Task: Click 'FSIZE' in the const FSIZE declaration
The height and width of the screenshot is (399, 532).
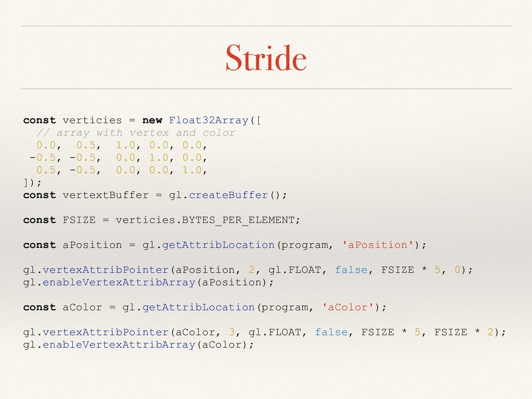Action: pos(79,220)
